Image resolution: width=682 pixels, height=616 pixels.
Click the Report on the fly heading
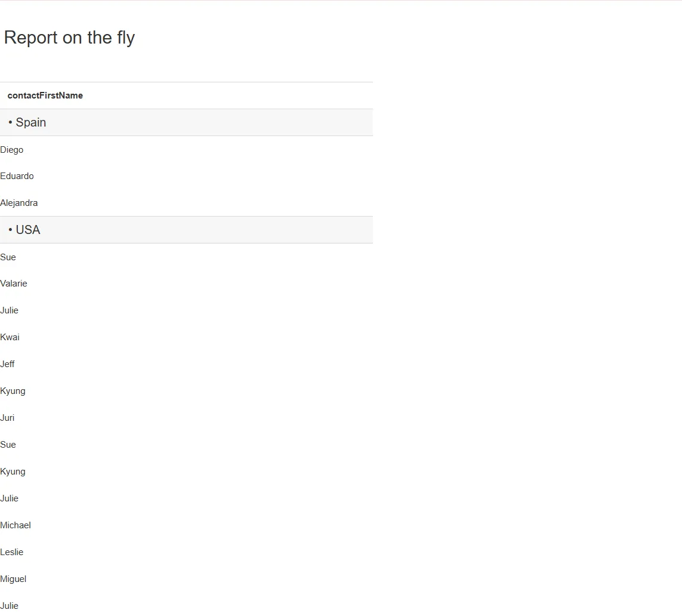(x=69, y=38)
